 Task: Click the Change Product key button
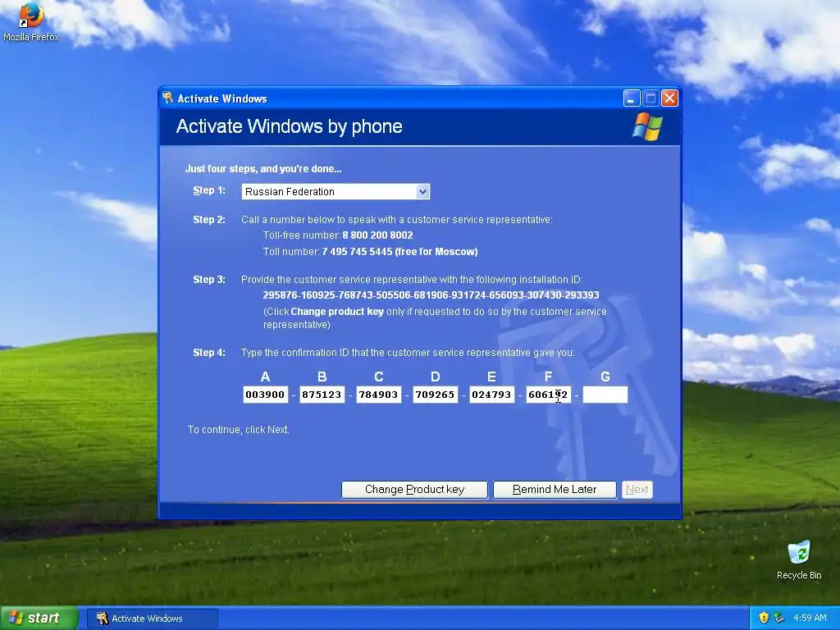tap(414, 490)
